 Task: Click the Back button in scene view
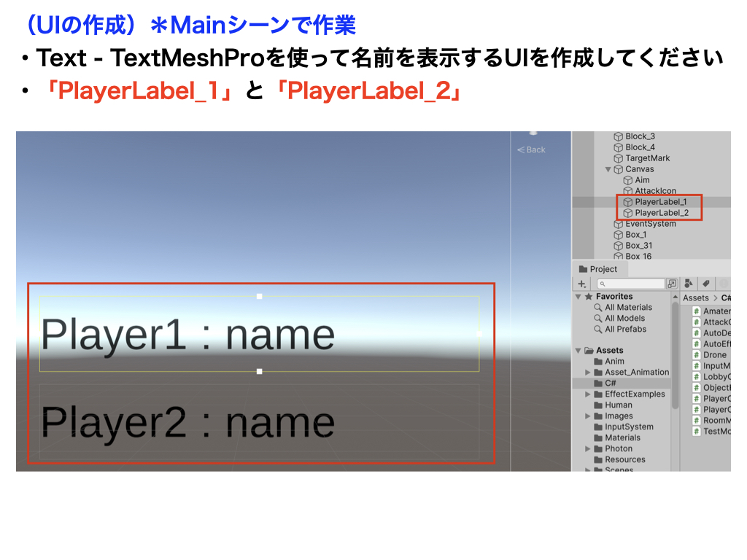pos(532,150)
